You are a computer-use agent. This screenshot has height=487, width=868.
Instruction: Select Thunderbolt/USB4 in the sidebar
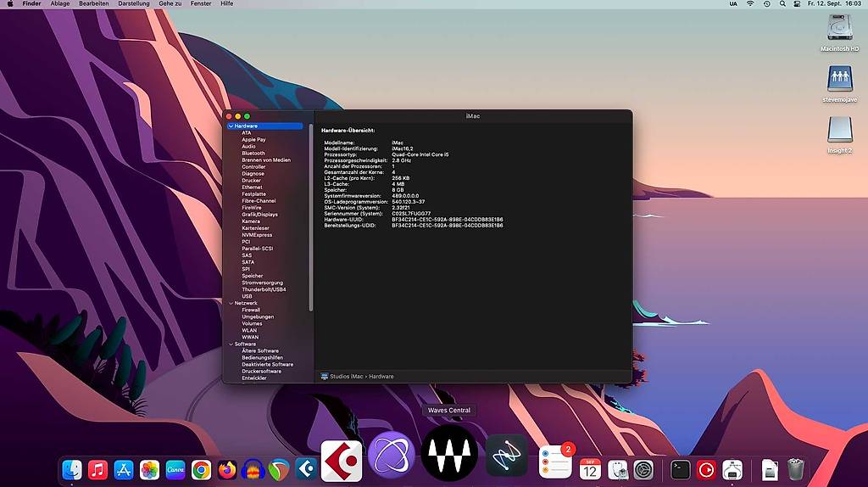tap(264, 290)
